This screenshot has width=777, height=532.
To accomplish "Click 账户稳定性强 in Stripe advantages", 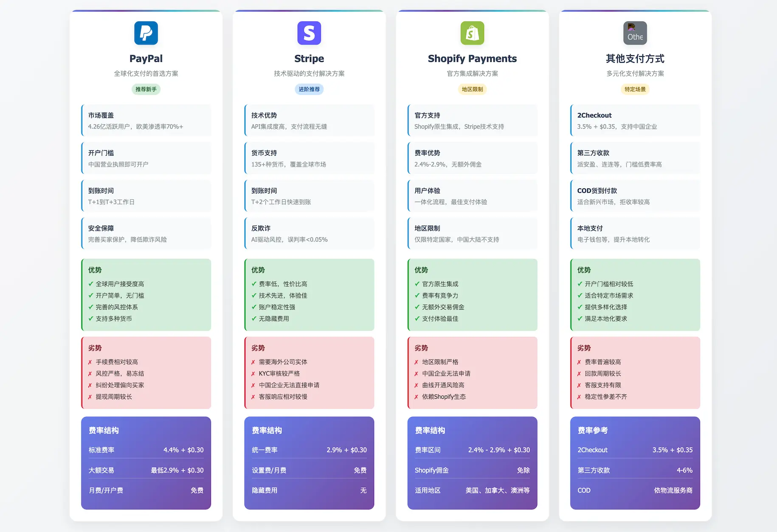I will pos(277,307).
